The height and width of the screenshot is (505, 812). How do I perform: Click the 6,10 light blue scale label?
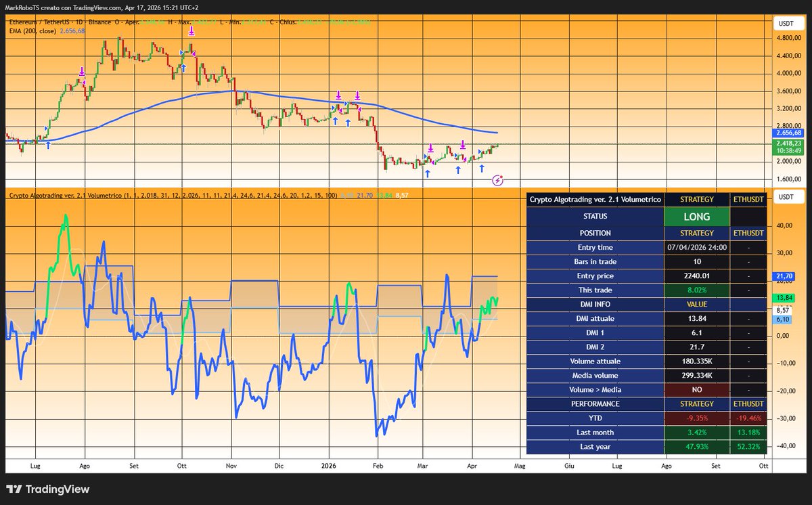[x=784, y=320]
